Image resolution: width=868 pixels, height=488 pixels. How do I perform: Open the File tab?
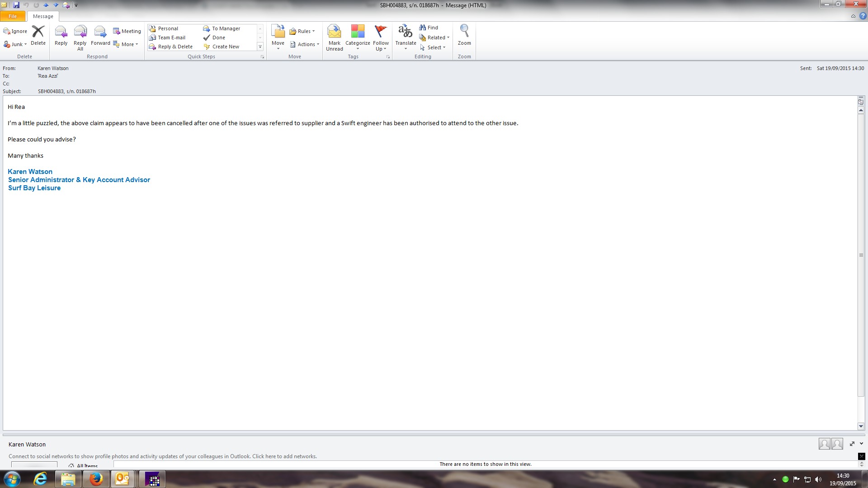click(x=13, y=16)
